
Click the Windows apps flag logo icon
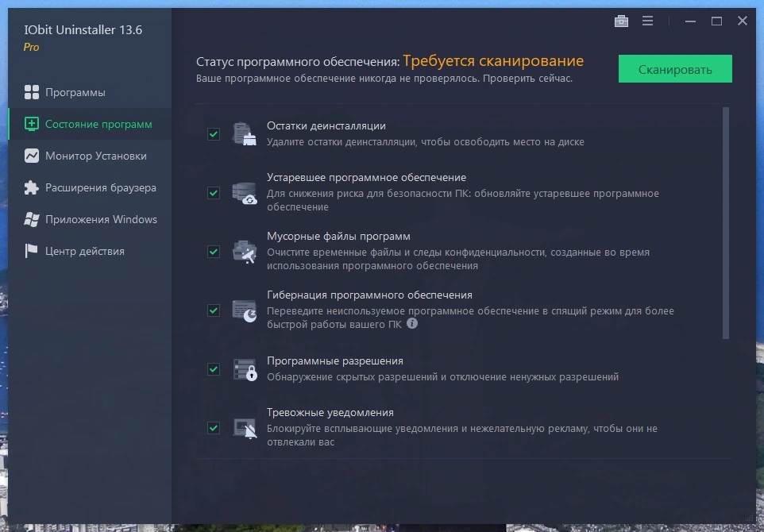32,219
